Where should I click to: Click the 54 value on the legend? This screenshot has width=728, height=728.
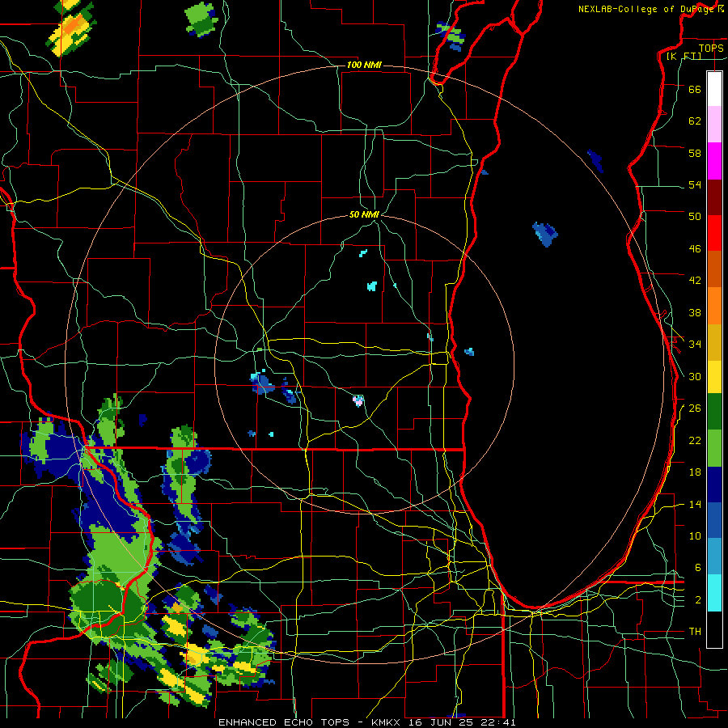(695, 184)
